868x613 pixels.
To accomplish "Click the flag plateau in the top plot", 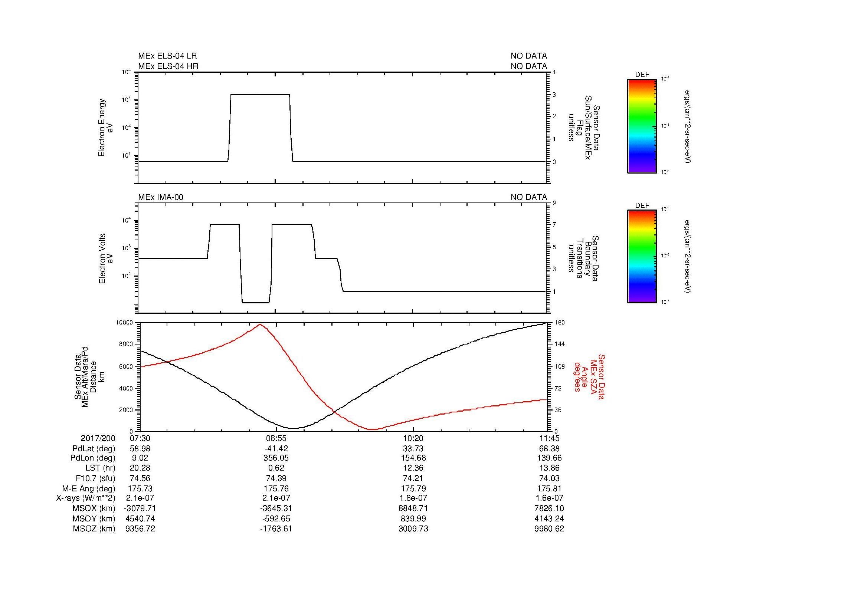I will [260, 95].
